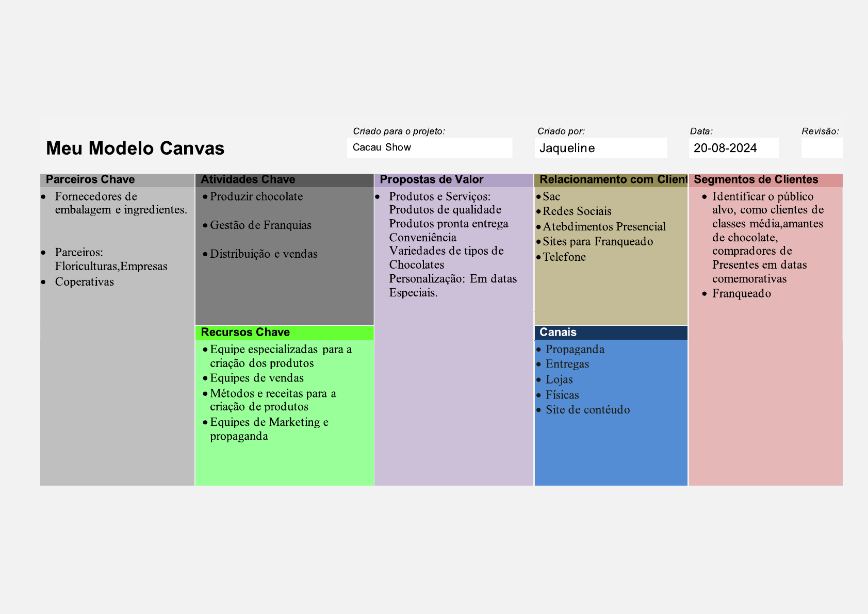
Task: Click the 'Gestão de Franquias' bullet
Action: pyautogui.click(x=260, y=225)
